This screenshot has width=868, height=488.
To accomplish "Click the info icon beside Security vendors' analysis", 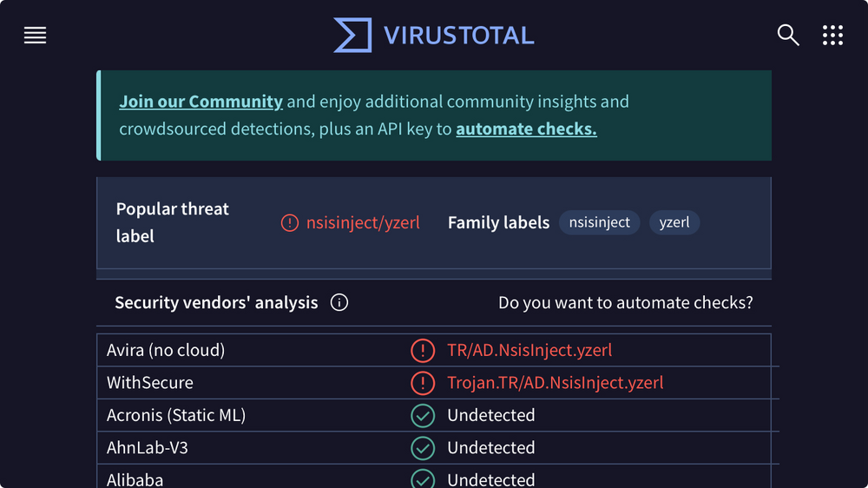I will click(x=339, y=302).
